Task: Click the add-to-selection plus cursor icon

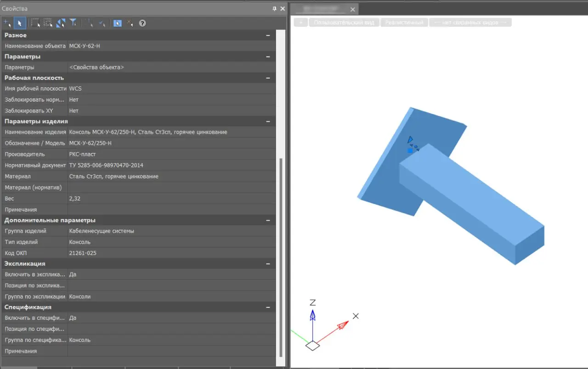Action: coord(7,23)
